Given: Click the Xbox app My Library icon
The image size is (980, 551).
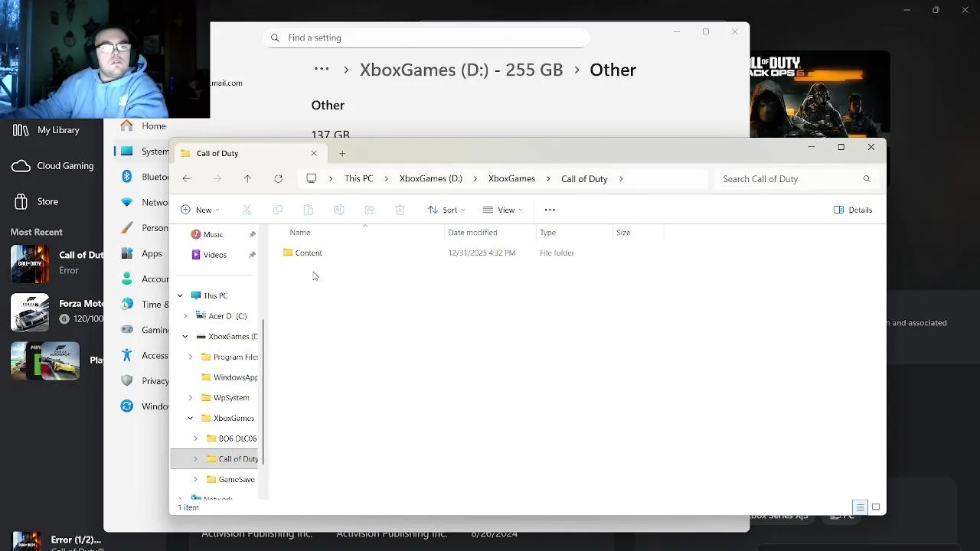Looking at the screenshot, I should (x=21, y=130).
